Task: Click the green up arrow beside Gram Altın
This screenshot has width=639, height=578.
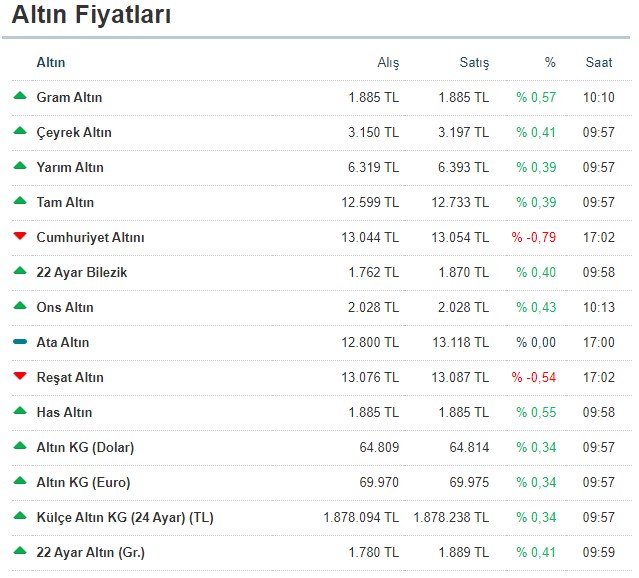Action: 20,96
